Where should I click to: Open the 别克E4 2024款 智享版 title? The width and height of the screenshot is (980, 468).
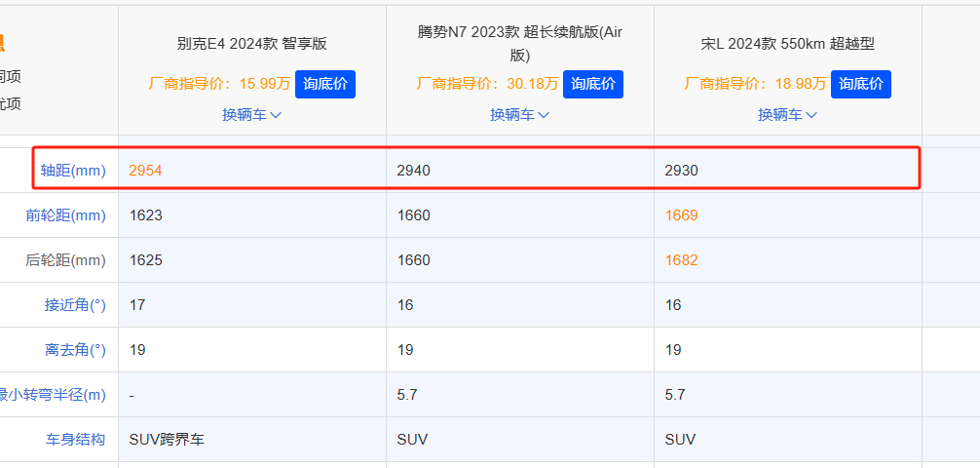tap(252, 44)
